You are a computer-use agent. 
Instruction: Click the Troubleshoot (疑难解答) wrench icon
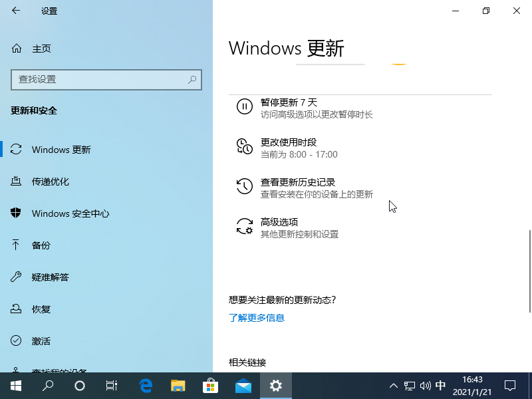pyautogui.click(x=17, y=277)
